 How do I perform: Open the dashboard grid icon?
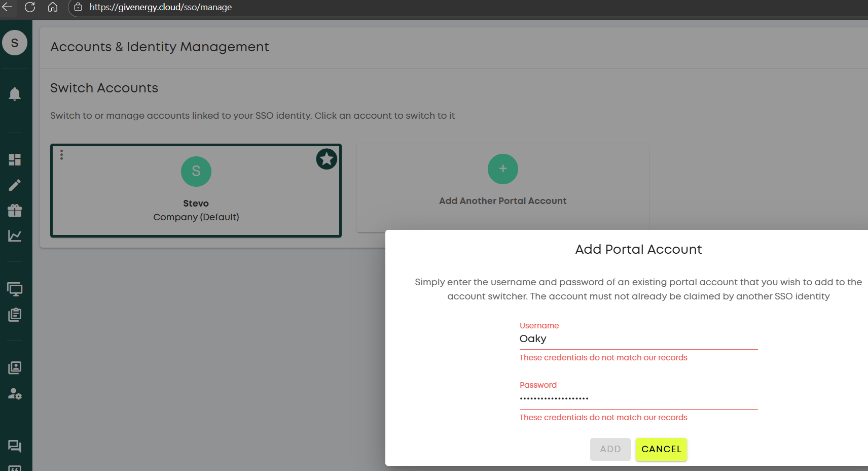point(15,160)
